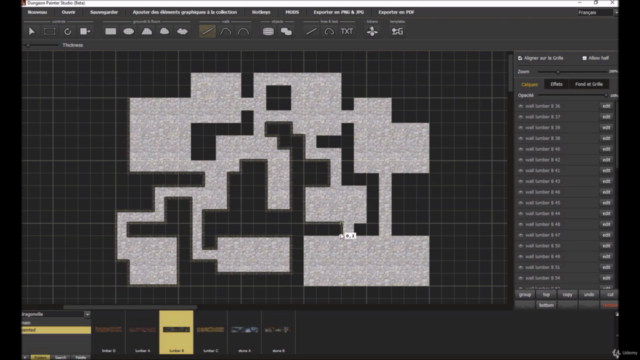Click the undo button
The height and width of the screenshot is (360, 640).
point(589,294)
